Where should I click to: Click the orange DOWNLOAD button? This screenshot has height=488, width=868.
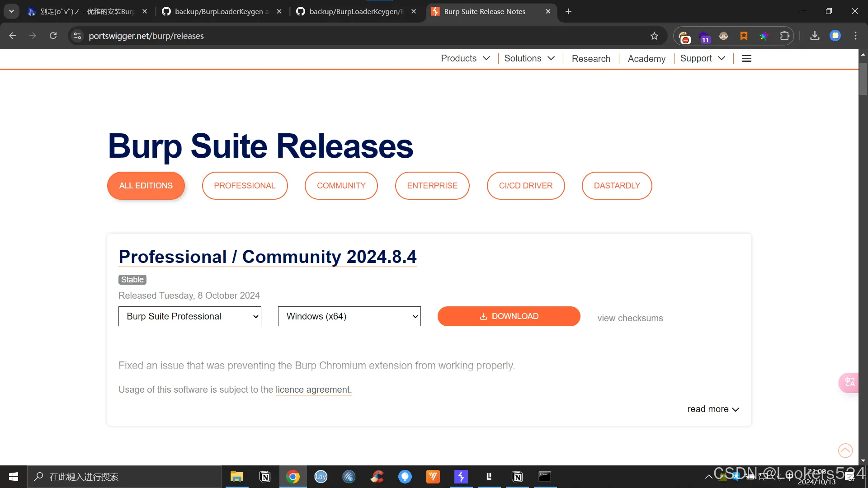[x=509, y=316]
